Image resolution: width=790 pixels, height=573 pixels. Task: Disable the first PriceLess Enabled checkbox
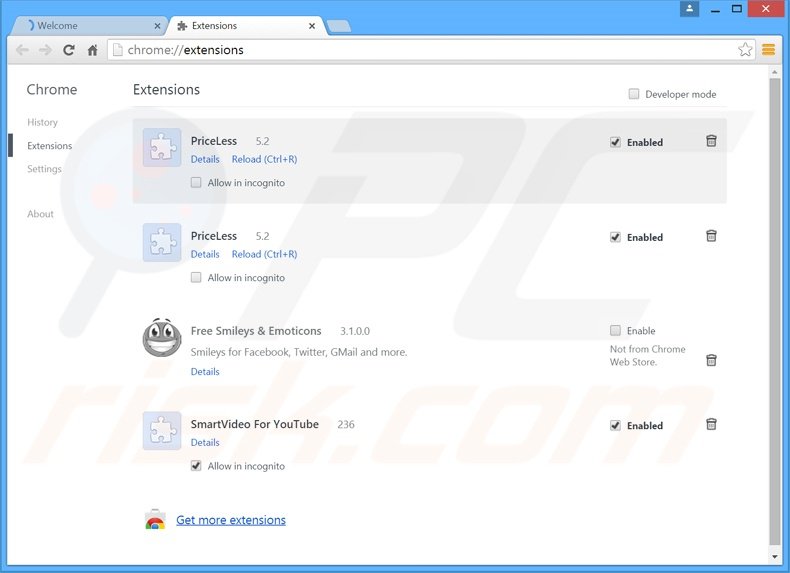point(615,142)
